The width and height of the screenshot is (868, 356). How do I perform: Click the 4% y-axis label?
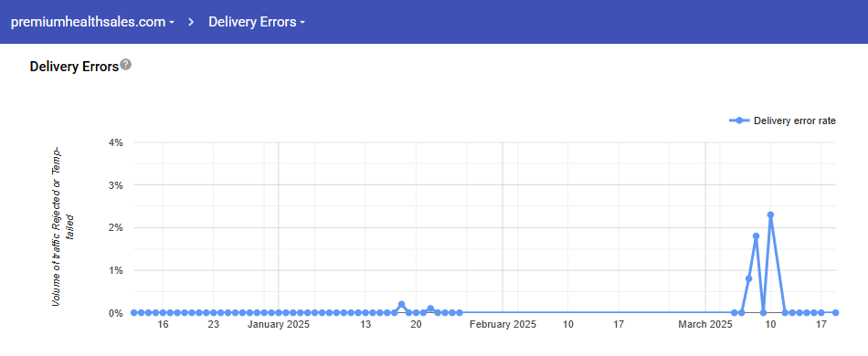tap(115, 142)
